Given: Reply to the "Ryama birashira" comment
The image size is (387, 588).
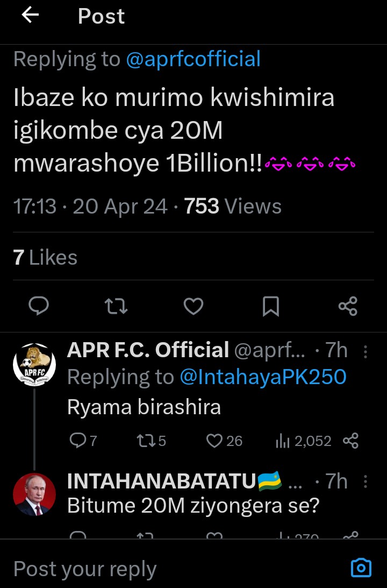Looking at the screenshot, I should point(78,441).
